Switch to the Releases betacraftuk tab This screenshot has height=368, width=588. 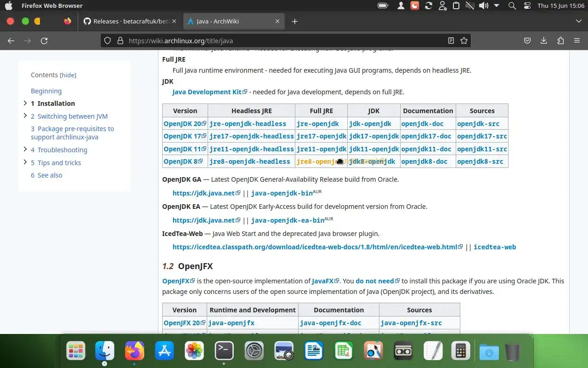coord(126,21)
